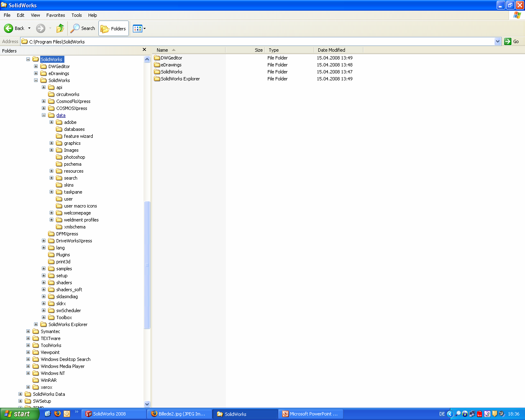Open the Back history dropdown arrow
The height and width of the screenshot is (420, 525).
tap(29, 28)
